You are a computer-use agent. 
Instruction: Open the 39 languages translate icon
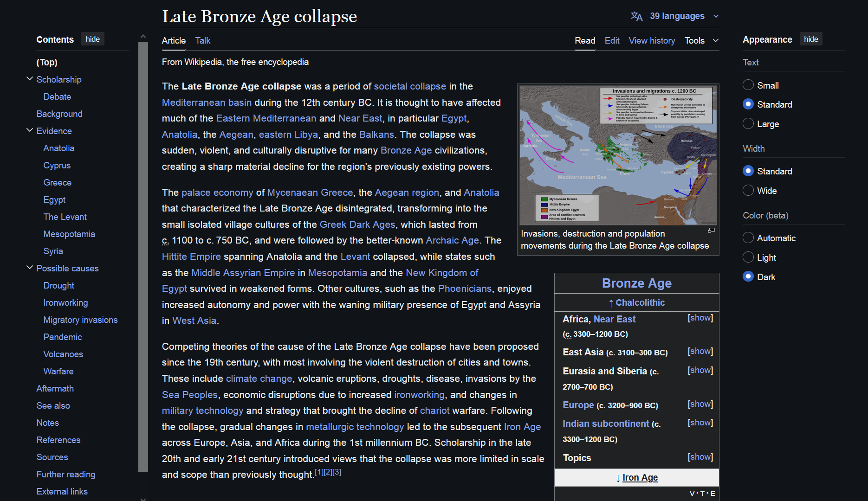[x=636, y=16]
